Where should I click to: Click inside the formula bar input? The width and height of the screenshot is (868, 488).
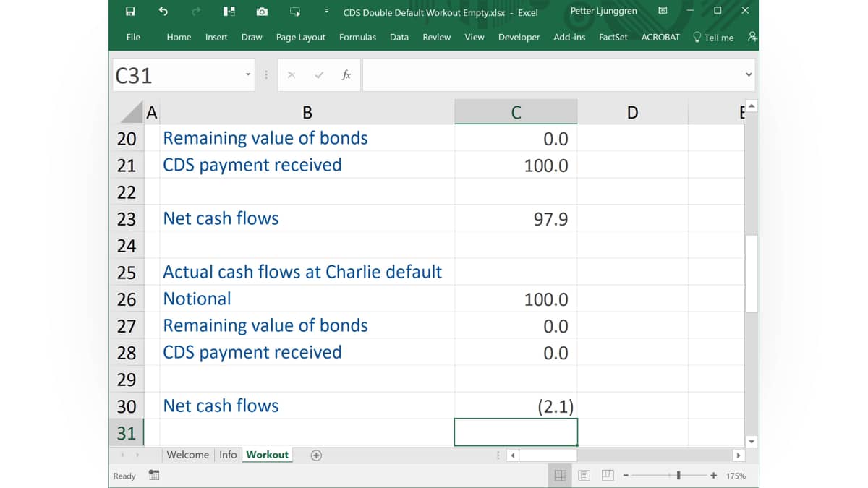click(x=552, y=75)
